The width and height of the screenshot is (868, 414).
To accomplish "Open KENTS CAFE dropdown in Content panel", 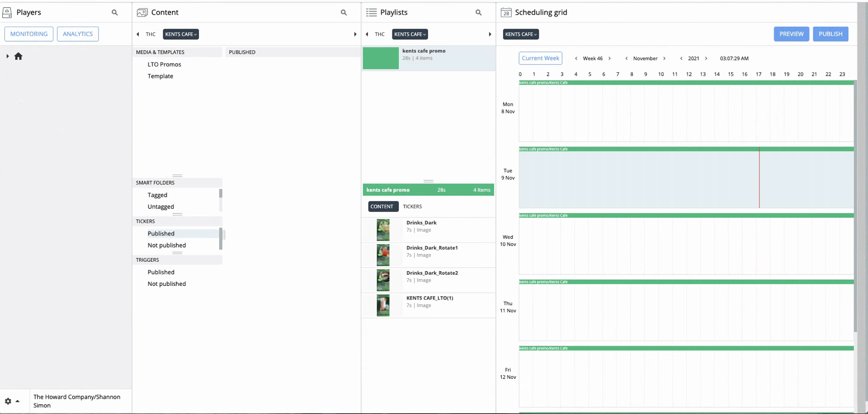I will [x=181, y=34].
